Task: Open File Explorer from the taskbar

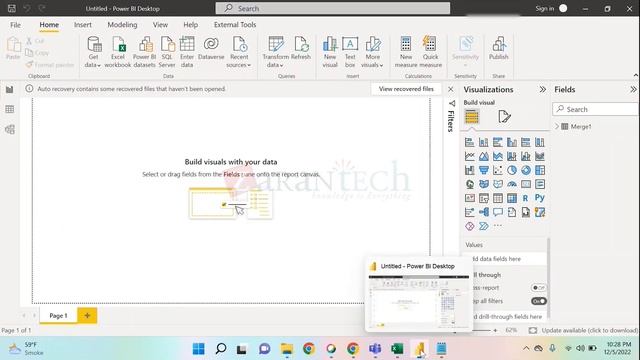Action: [x=287, y=349]
